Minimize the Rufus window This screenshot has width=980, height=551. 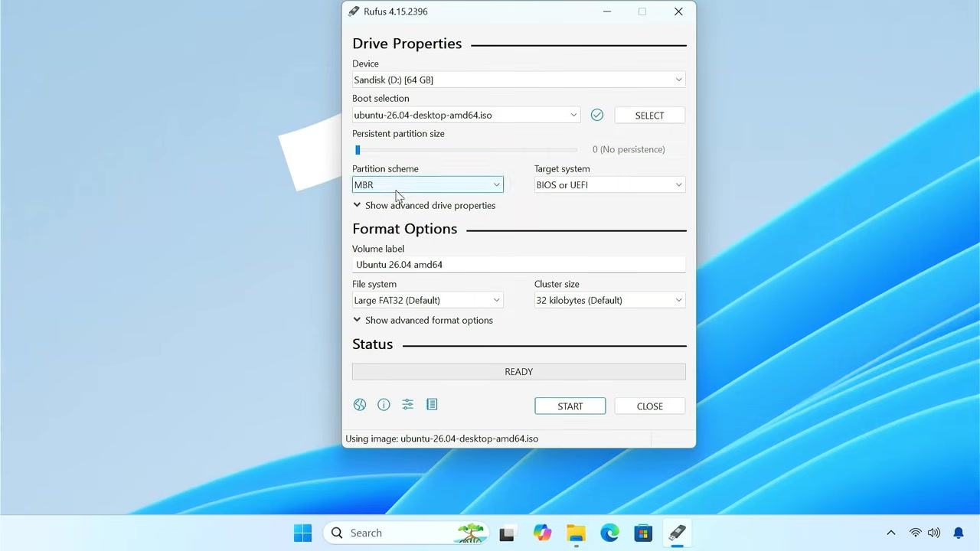point(607,11)
